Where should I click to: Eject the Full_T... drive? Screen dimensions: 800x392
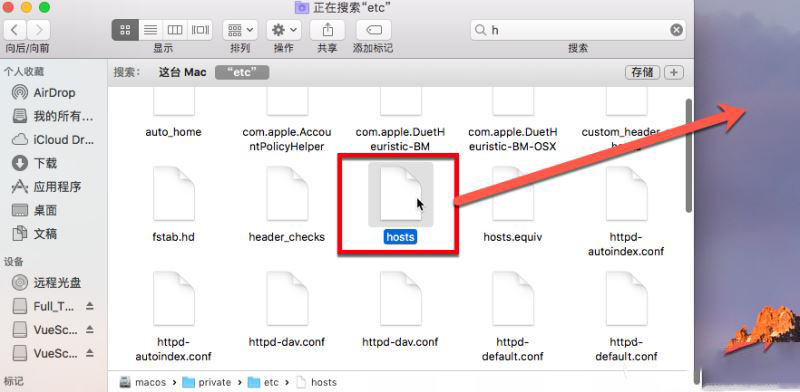(90, 306)
